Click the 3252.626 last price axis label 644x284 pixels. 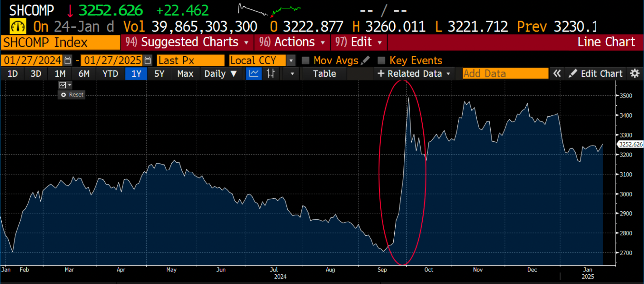click(630, 144)
